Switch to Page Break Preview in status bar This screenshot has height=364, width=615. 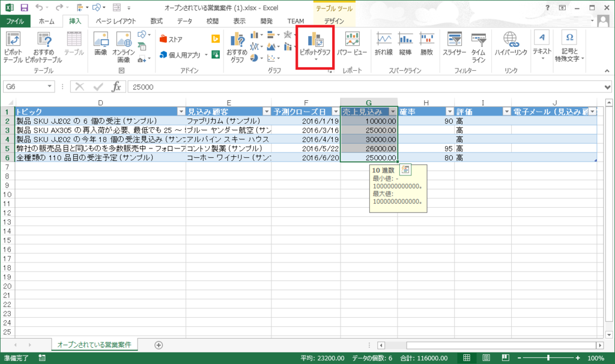point(505,358)
